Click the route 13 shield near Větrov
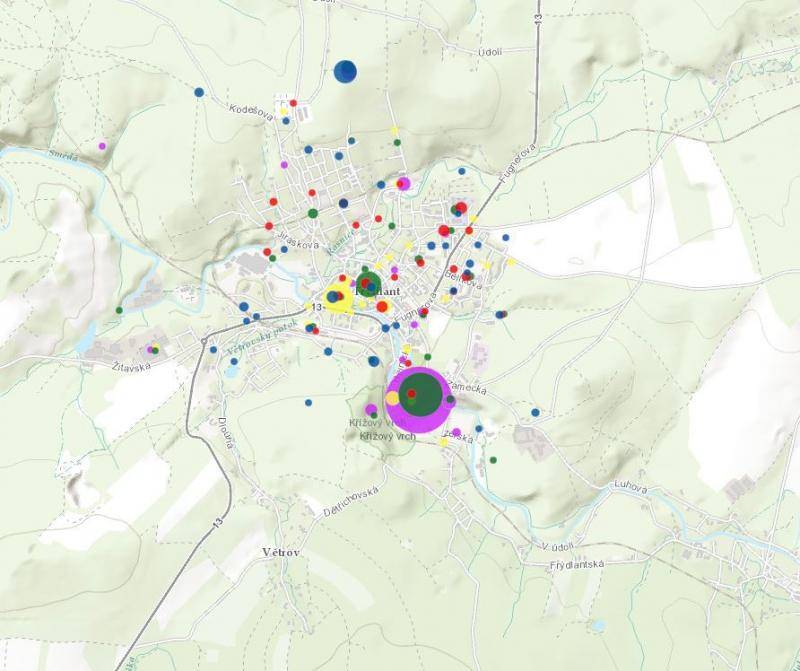Viewport: 800px width, 671px height. coord(216,521)
